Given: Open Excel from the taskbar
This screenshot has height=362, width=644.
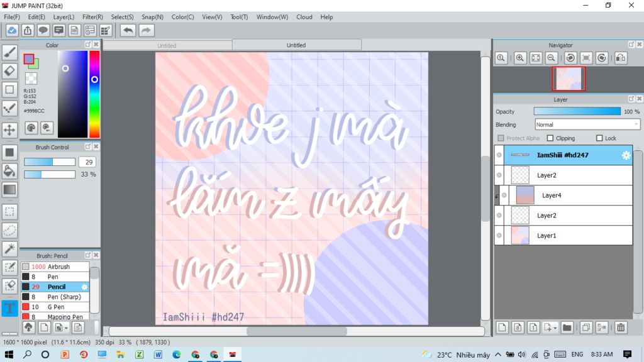Looking at the screenshot, I should click(x=139, y=354).
